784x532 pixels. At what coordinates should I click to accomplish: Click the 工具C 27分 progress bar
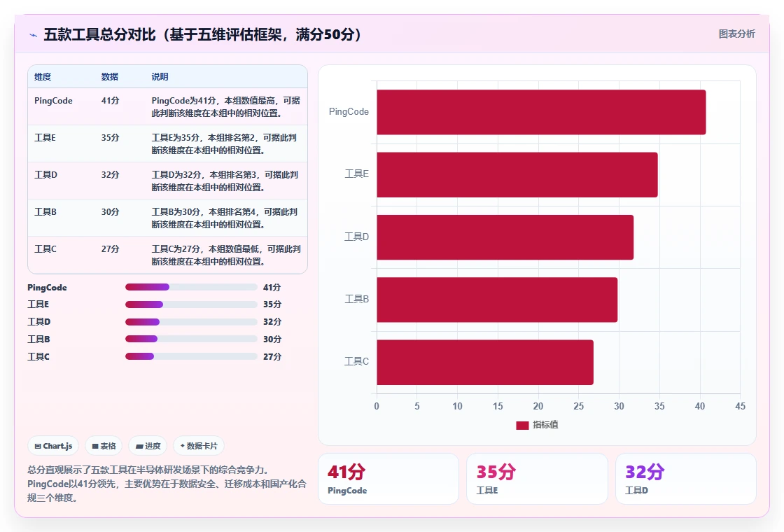click(191, 356)
